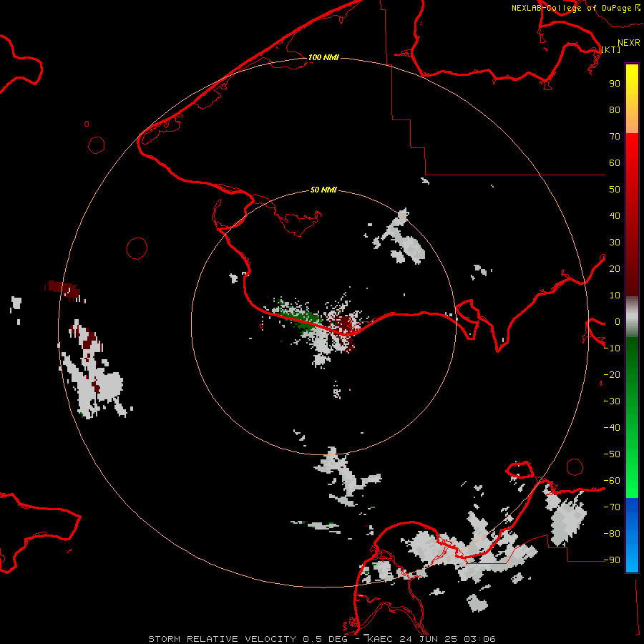Click the -70 value on velocity scale

click(x=612, y=507)
